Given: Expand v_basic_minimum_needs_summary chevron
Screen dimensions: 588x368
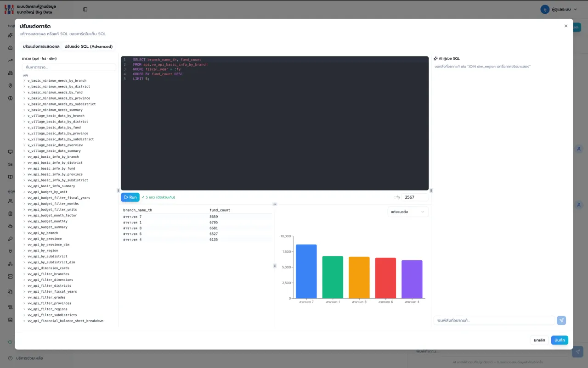Looking at the screenshot, I should (24, 110).
